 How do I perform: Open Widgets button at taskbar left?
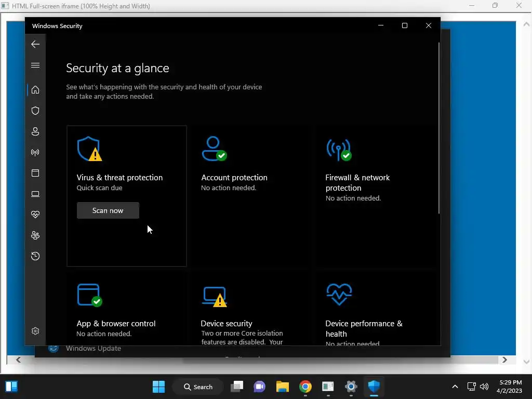point(11,387)
